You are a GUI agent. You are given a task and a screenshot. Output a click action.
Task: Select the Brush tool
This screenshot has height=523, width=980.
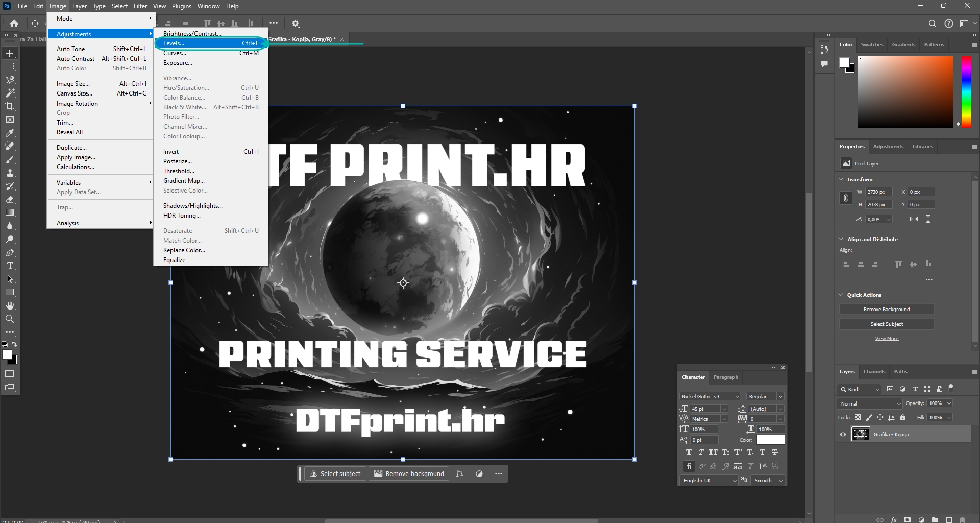[10, 160]
